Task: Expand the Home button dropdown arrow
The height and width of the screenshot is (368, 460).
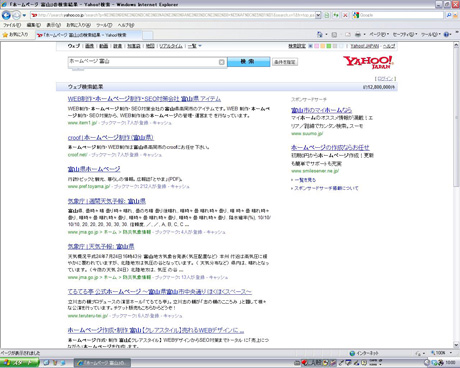Action: pos(326,34)
